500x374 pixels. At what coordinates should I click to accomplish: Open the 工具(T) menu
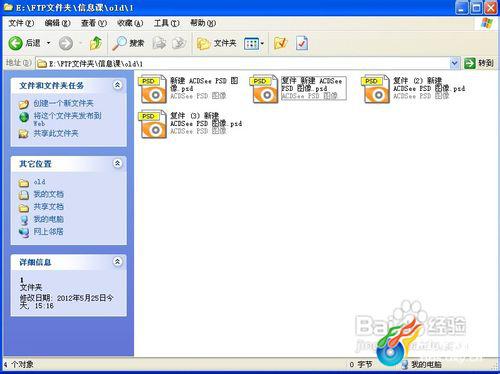pos(166,23)
